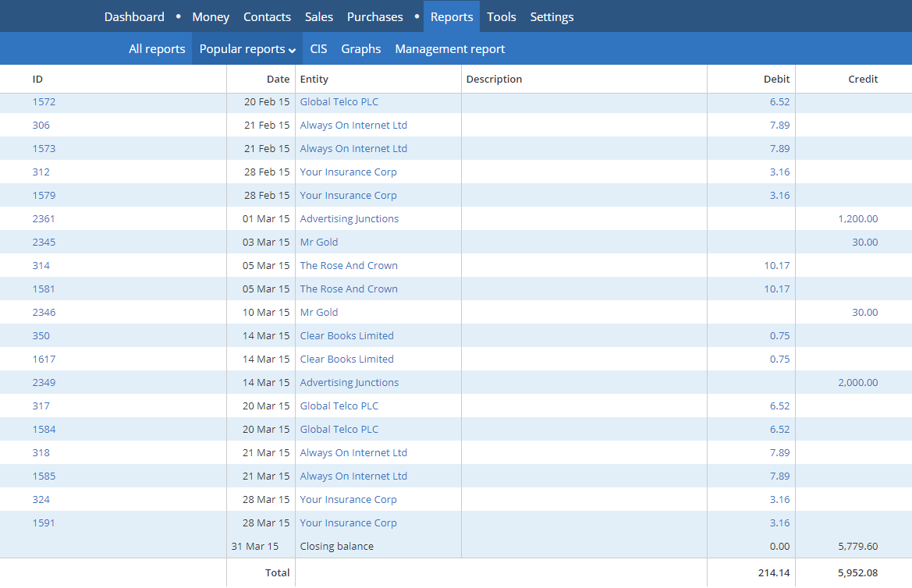Open Your Insurance Corp in row 312
Image resolution: width=912 pixels, height=588 pixels.
[x=348, y=172]
